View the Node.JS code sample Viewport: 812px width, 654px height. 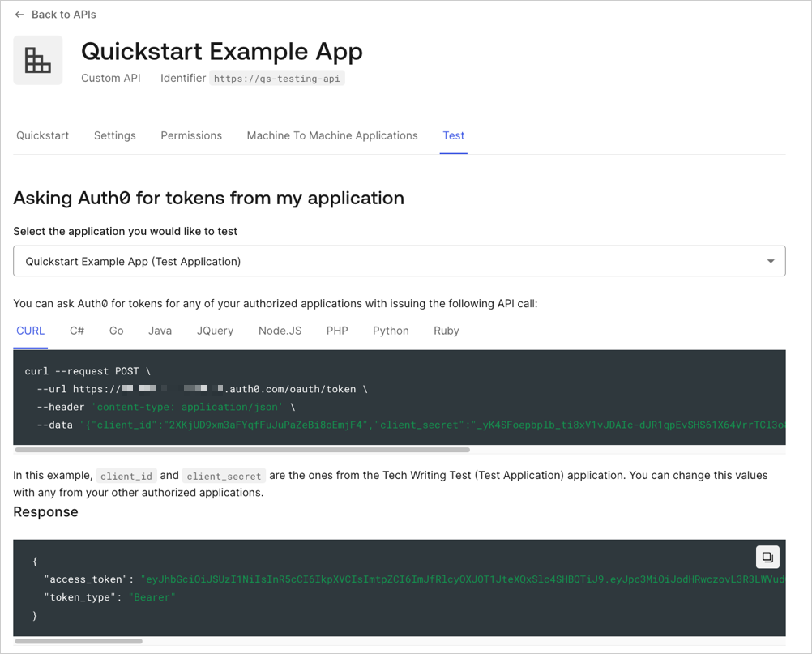click(280, 331)
